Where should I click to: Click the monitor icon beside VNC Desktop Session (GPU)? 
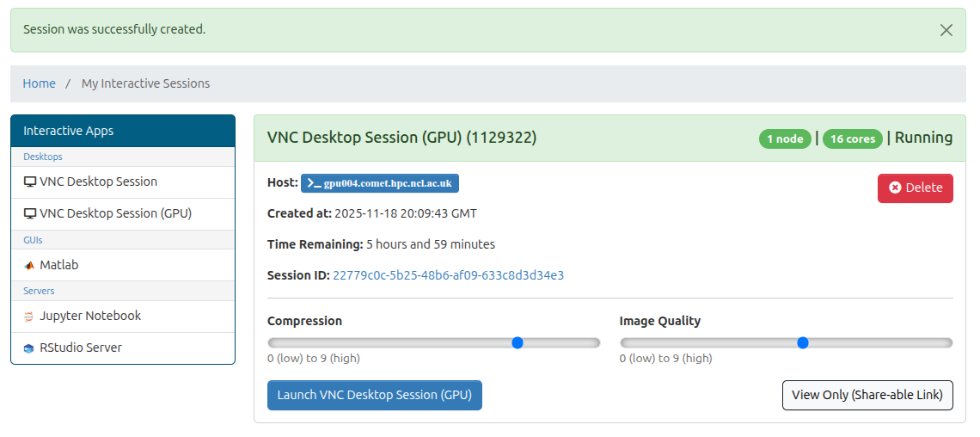30,214
